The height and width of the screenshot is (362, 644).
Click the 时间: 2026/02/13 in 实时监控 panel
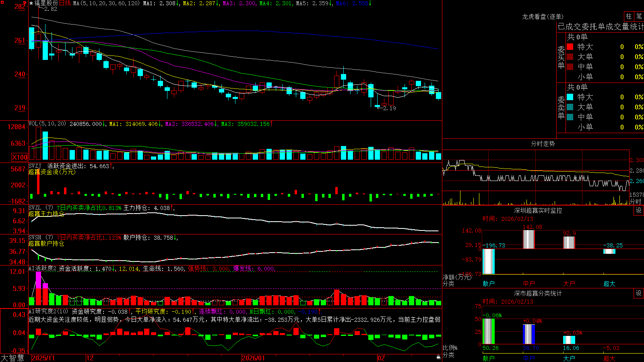click(508, 219)
